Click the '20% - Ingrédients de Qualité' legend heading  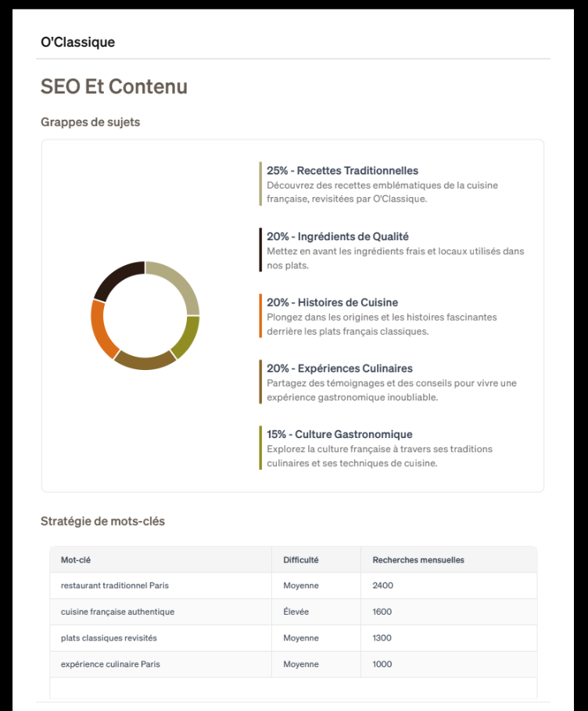coord(337,236)
